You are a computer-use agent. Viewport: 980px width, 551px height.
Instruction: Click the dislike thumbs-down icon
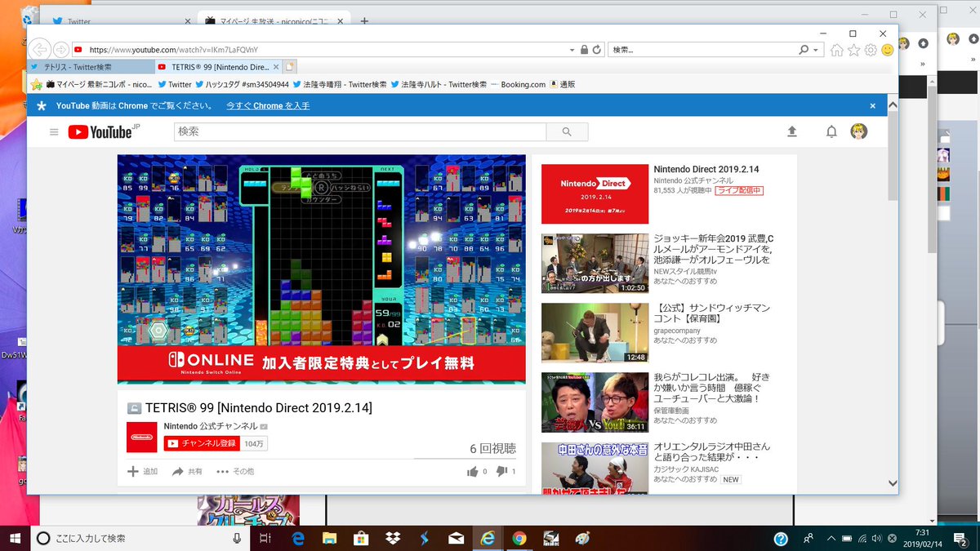pyautogui.click(x=501, y=471)
